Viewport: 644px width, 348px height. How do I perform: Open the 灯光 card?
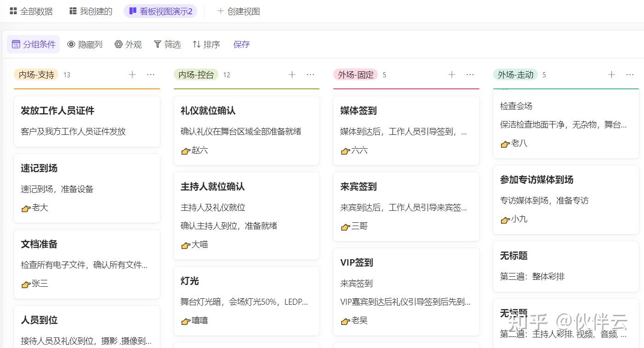click(246, 301)
